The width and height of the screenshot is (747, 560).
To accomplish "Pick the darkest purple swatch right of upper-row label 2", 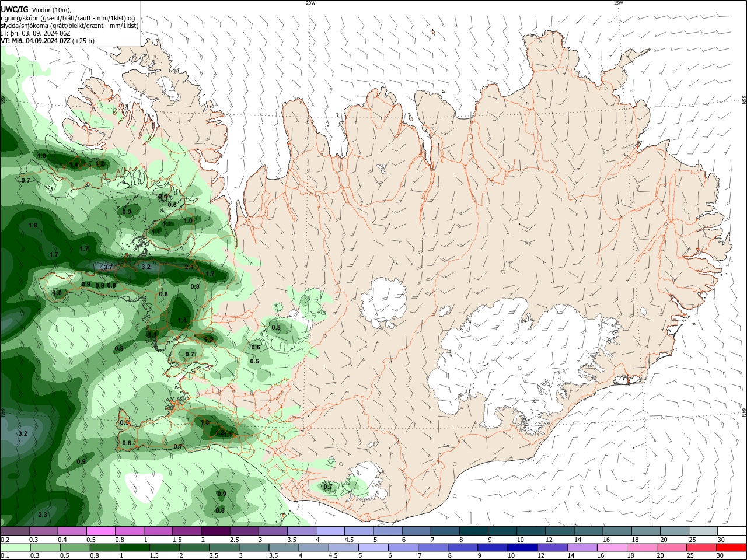I will [215, 531].
